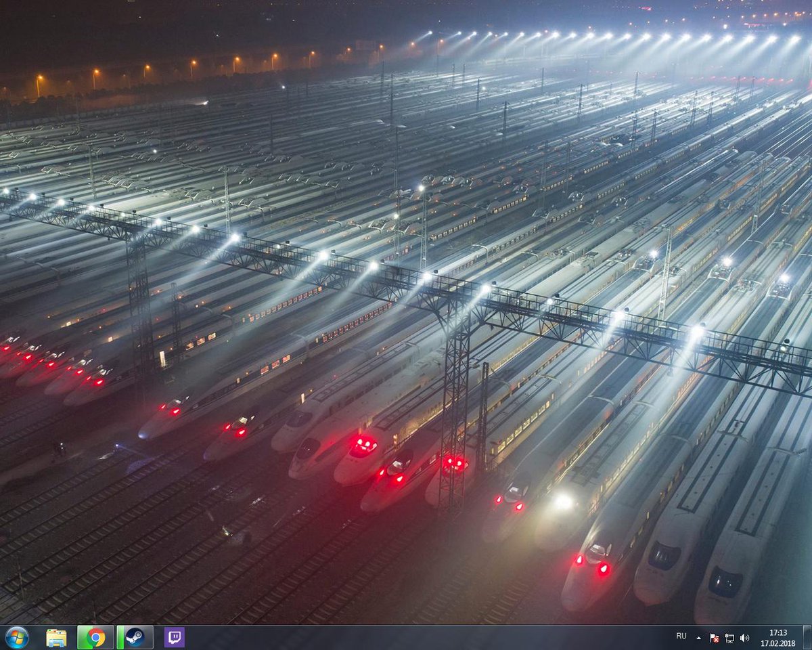Click the Show desktop strip
The height and width of the screenshot is (650, 812).
click(807, 638)
